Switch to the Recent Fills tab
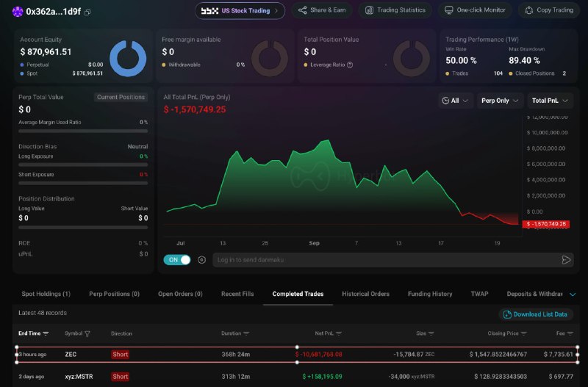Image resolution: width=588 pixels, height=387 pixels. click(x=237, y=294)
